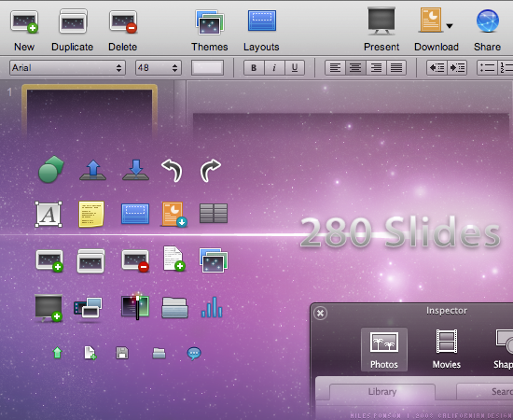Click the Share globe icon
The height and width of the screenshot is (420, 513).
click(x=488, y=21)
